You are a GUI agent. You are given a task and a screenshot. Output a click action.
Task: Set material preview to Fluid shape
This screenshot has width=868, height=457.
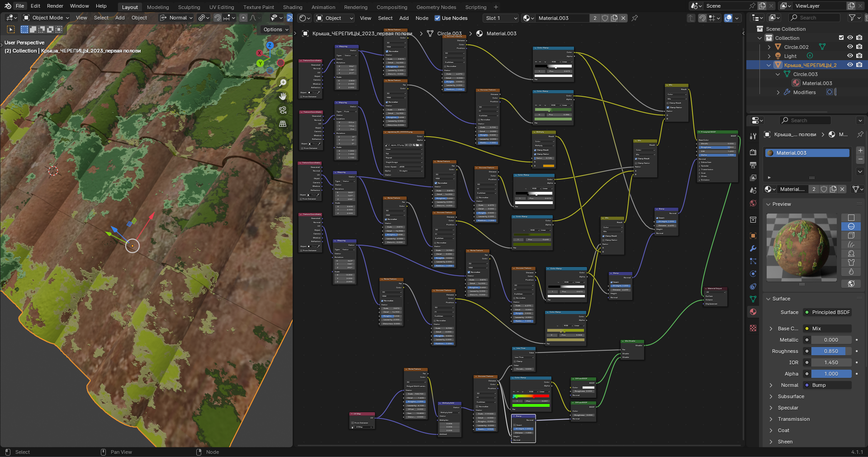coord(851,271)
